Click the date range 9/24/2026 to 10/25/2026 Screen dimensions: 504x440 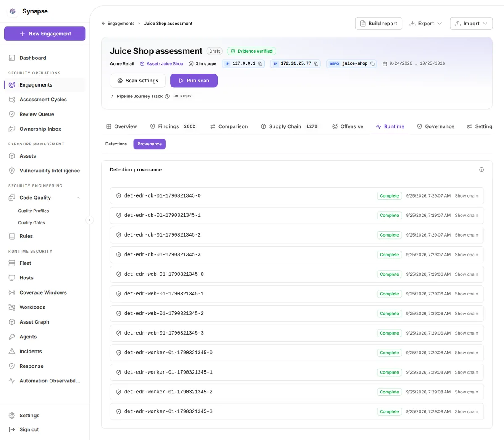[414, 64]
